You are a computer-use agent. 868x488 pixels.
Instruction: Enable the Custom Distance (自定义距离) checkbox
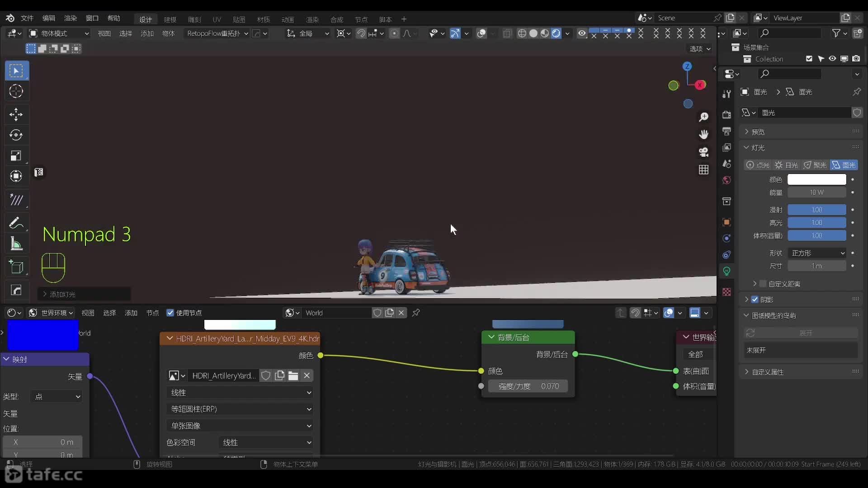(763, 284)
